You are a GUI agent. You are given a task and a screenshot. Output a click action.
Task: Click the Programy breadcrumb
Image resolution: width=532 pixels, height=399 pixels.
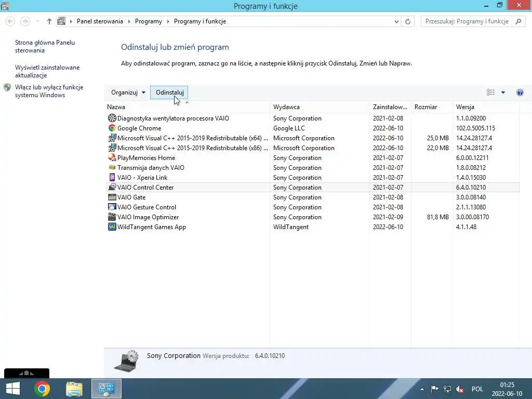[x=149, y=21]
